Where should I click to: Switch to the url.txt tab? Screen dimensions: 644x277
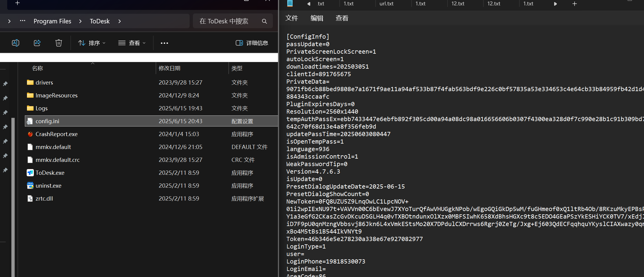pyautogui.click(x=386, y=4)
